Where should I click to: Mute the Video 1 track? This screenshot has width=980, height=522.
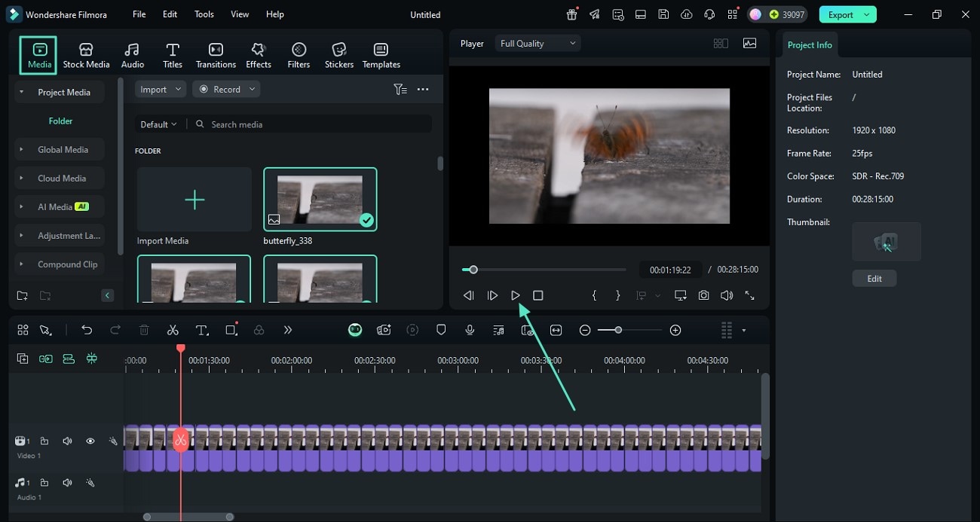pos(67,441)
